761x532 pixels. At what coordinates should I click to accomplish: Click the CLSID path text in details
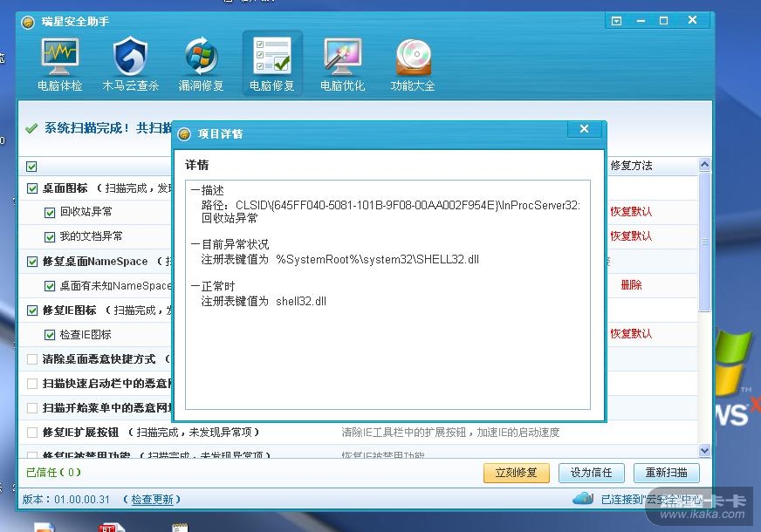coord(408,205)
